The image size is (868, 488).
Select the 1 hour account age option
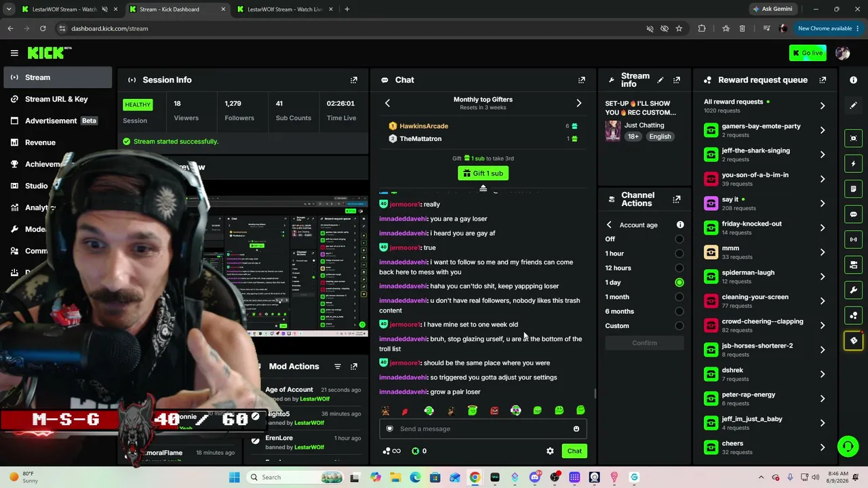(x=679, y=253)
